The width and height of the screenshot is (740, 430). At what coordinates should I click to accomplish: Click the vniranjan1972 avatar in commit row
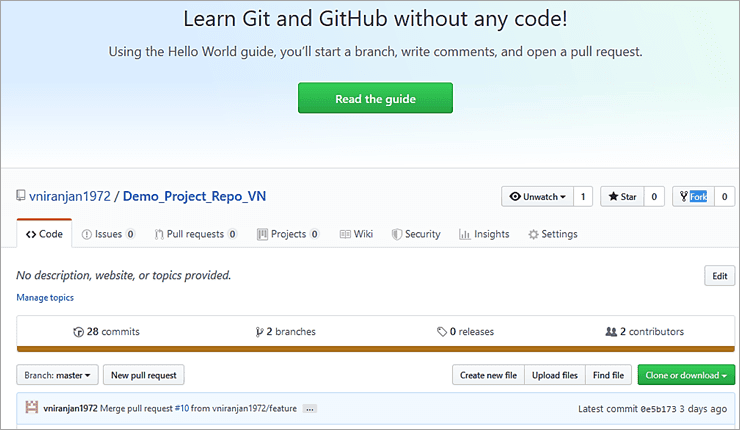tap(32, 408)
